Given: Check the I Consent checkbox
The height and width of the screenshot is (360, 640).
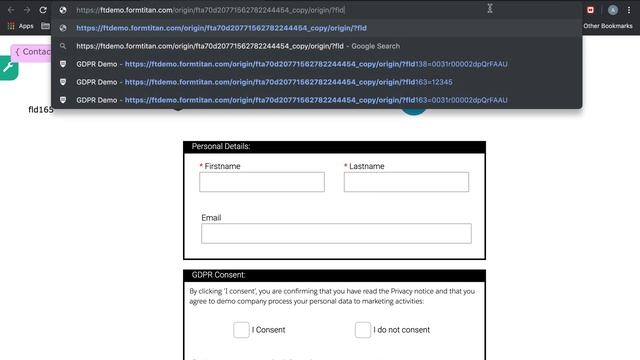Looking at the screenshot, I should coord(241,330).
